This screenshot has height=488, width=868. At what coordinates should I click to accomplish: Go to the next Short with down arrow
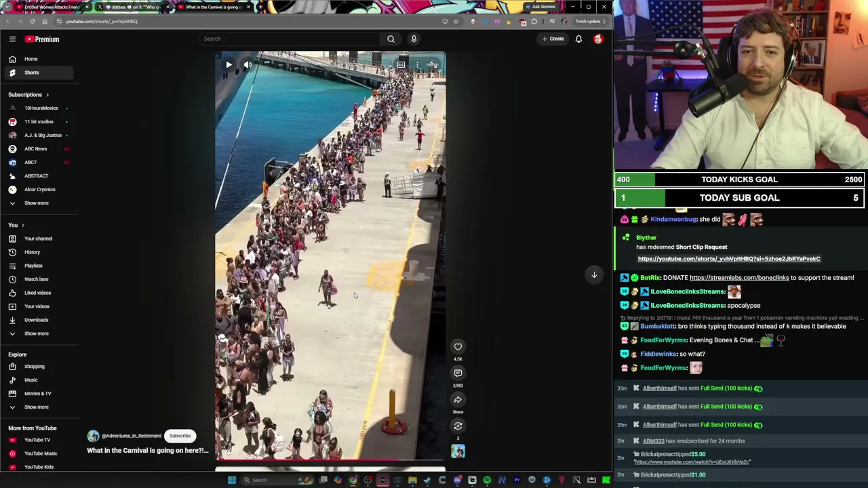pyautogui.click(x=594, y=274)
